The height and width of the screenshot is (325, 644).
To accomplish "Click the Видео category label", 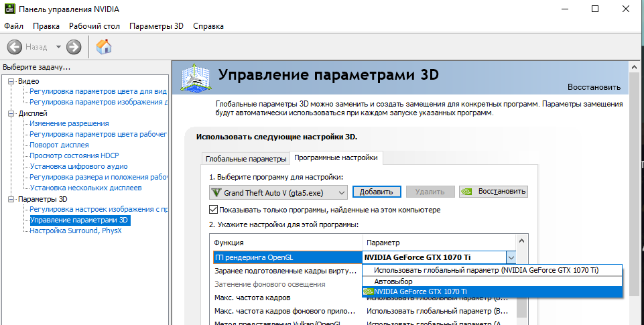I will pos(29,81).
